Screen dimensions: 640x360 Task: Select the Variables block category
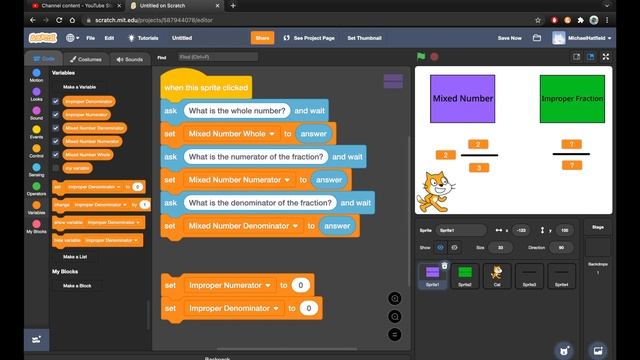36,208
